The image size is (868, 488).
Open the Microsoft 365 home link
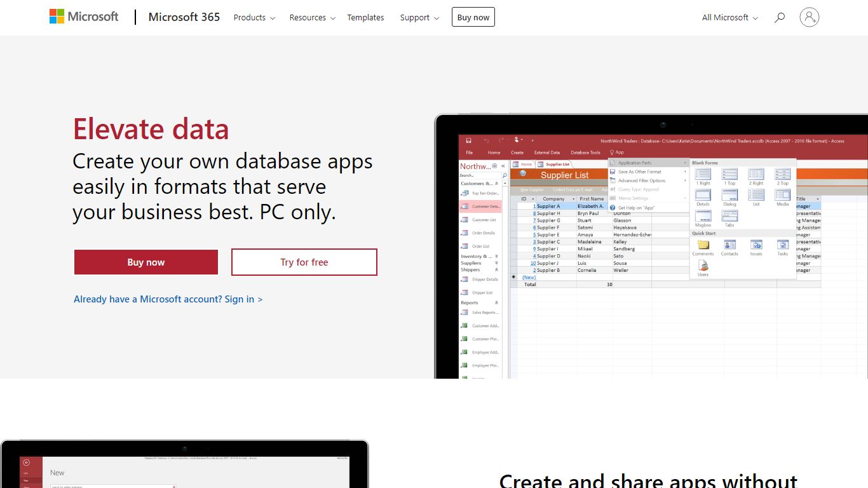184,17
